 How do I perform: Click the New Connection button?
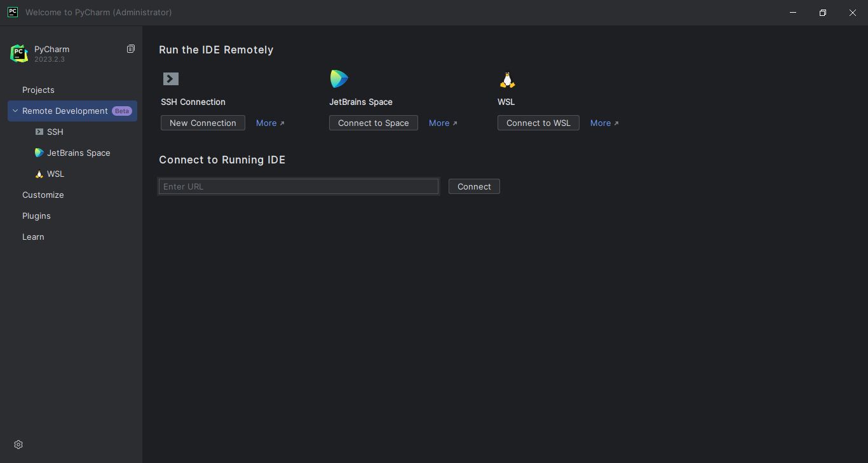coord(203,123)
